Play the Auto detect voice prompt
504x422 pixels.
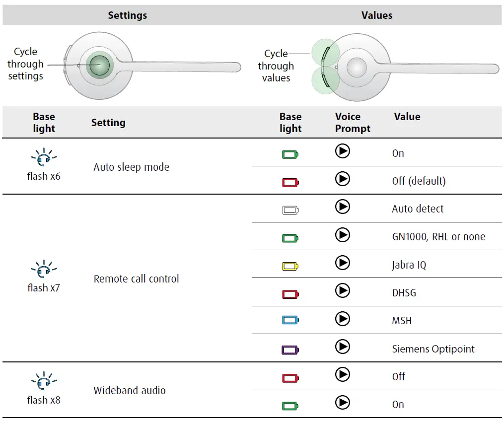pos(342,207)
